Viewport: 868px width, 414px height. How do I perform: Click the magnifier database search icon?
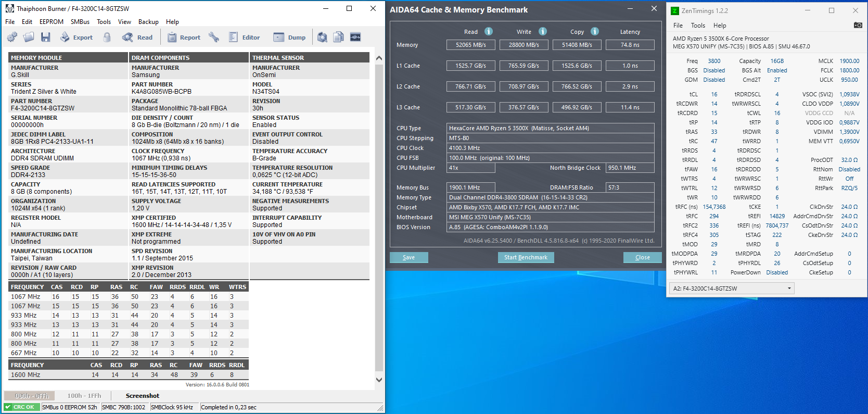click(323, 37)
